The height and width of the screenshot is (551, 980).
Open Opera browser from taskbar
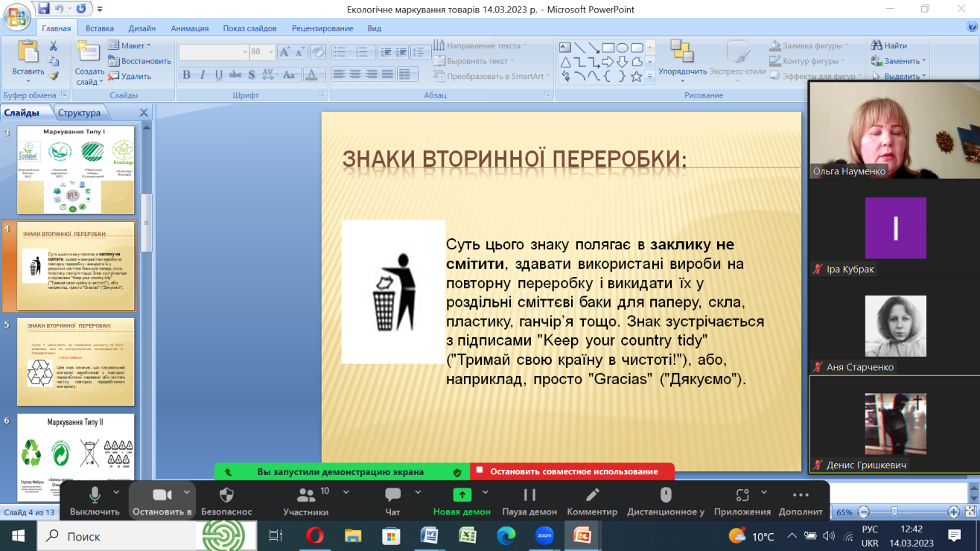coord(315,535)
